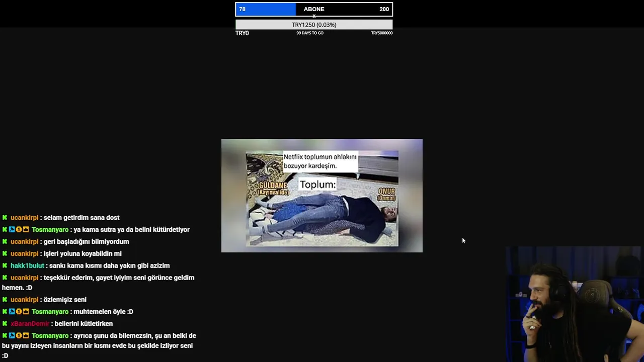Click the '99 DAYS TO GO' label
This screenshot has height=362, width=644.
coord(310,33)
